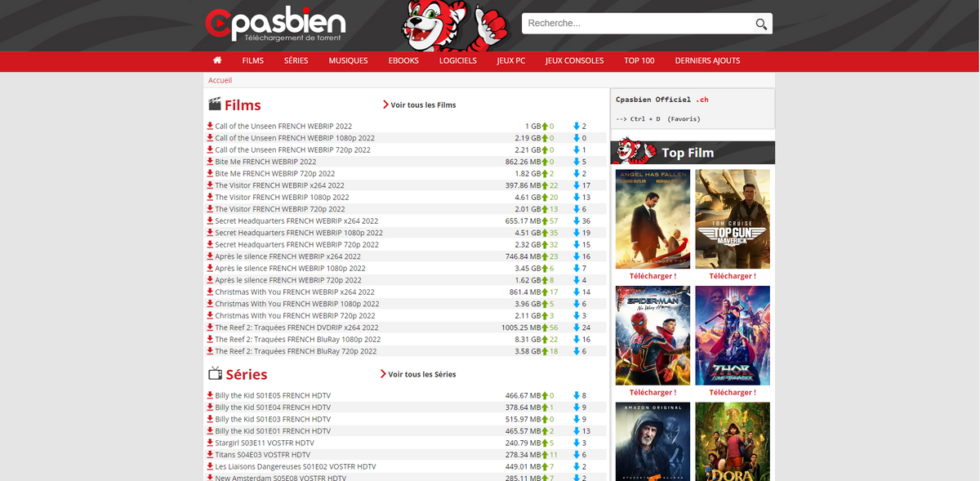Click the tiger icon beside Top Film
The image size is (980, 481).
coord(635,151)
